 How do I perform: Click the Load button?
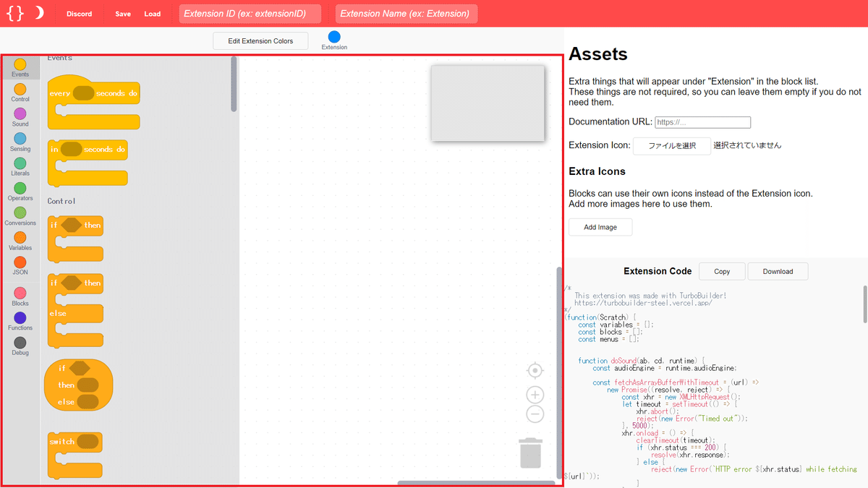pyautogui.click(x=153, y=14)
